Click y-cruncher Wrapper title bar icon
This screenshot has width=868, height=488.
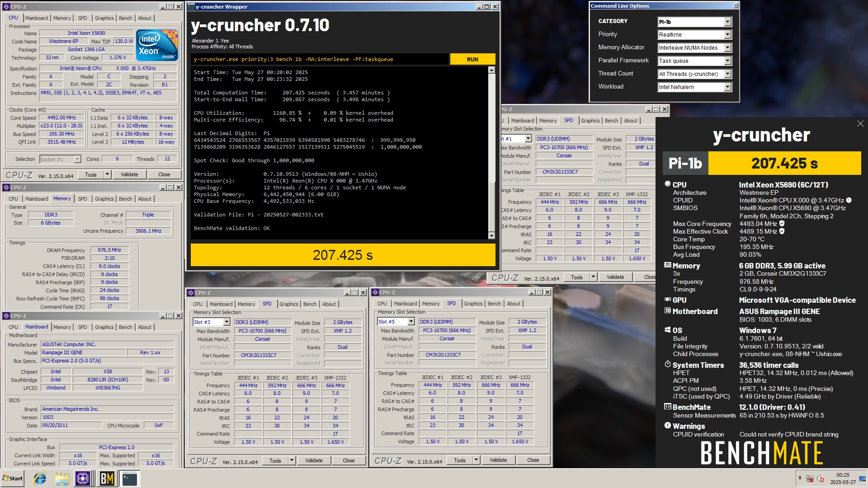(x=191, y=7)
